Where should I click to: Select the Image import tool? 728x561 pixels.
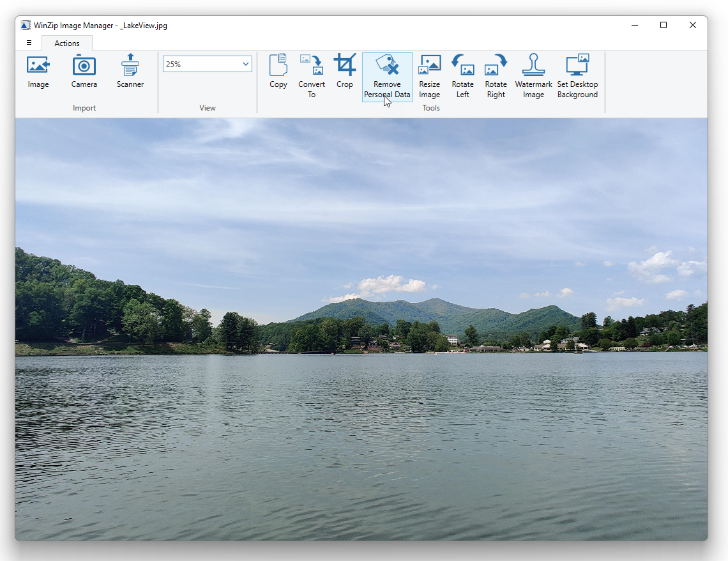pyautogui.click(x=38, y=70)
